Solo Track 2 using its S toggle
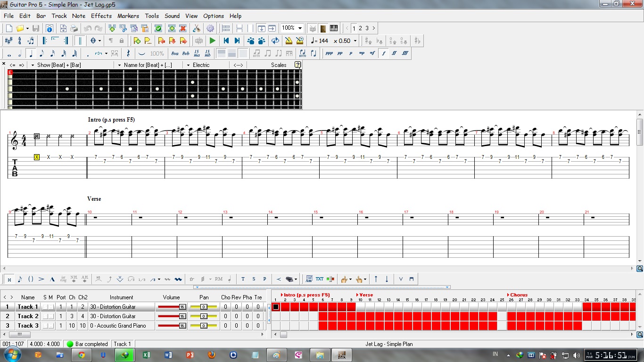The image size is (644, 362). [x=44, y=316]
